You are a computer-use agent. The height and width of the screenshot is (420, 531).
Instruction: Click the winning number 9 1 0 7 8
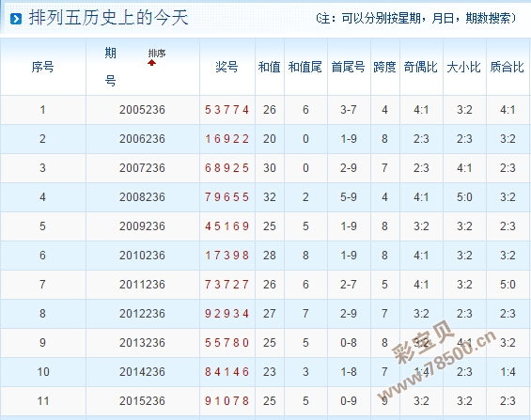pyautogui.click(x=226, y=401)
